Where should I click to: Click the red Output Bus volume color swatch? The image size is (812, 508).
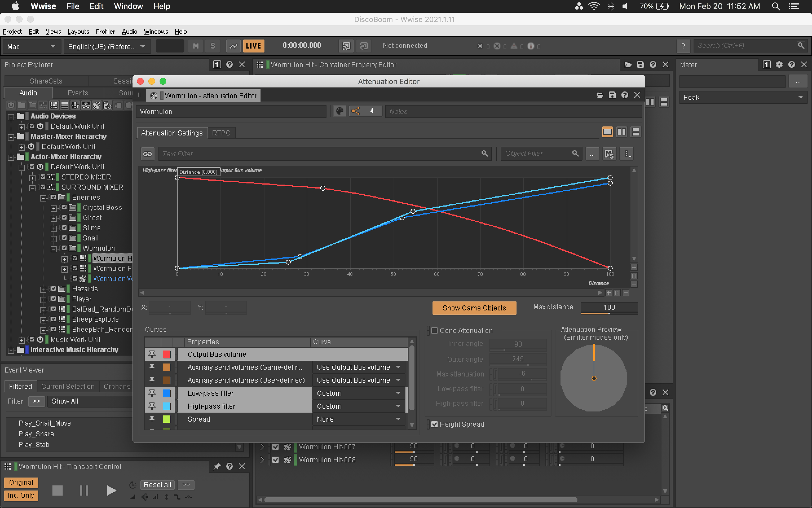(x=167, y=354)
